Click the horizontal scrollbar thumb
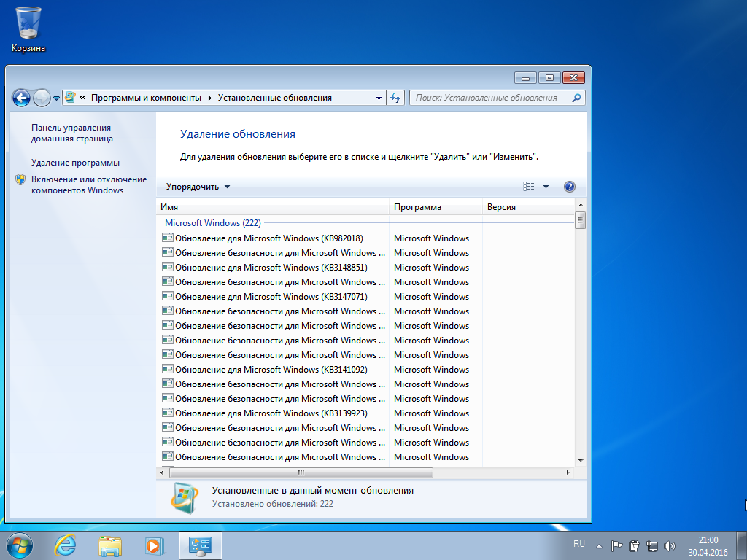 [301, 472]
